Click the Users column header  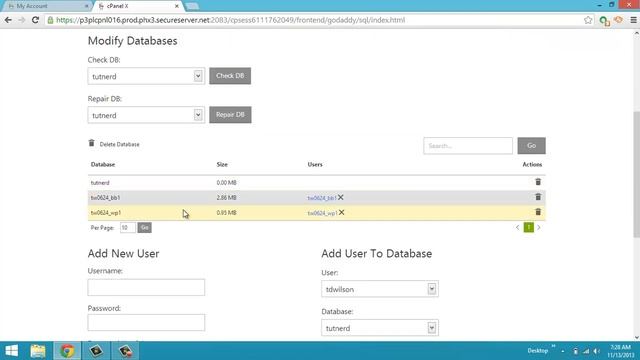pyautogui.click(x=315, y=164)
